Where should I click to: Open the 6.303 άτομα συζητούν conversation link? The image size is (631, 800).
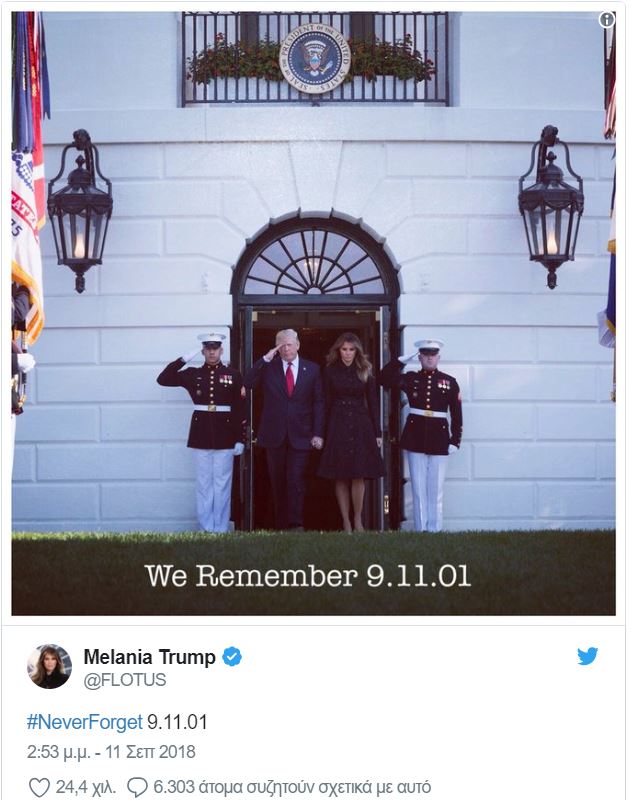[x=292, y=787]
